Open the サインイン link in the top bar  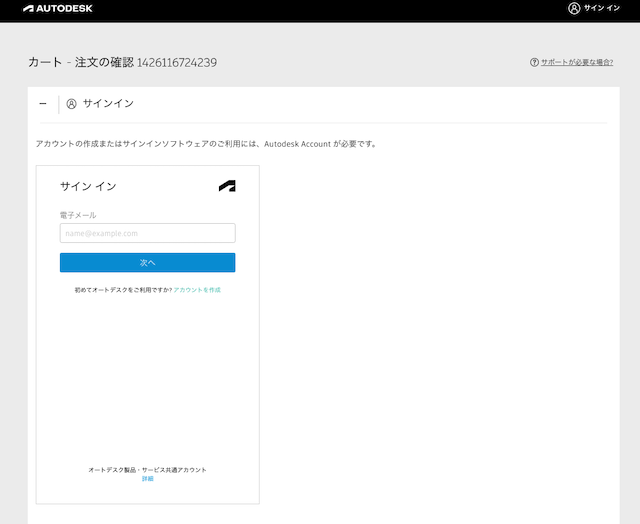pyautogui.click(x=601, y=8)
